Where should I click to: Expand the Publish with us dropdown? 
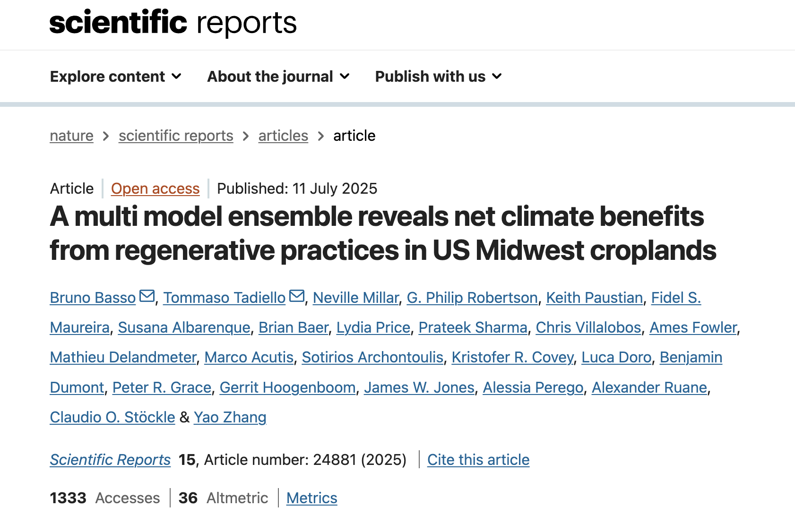[x=438, y=77]
